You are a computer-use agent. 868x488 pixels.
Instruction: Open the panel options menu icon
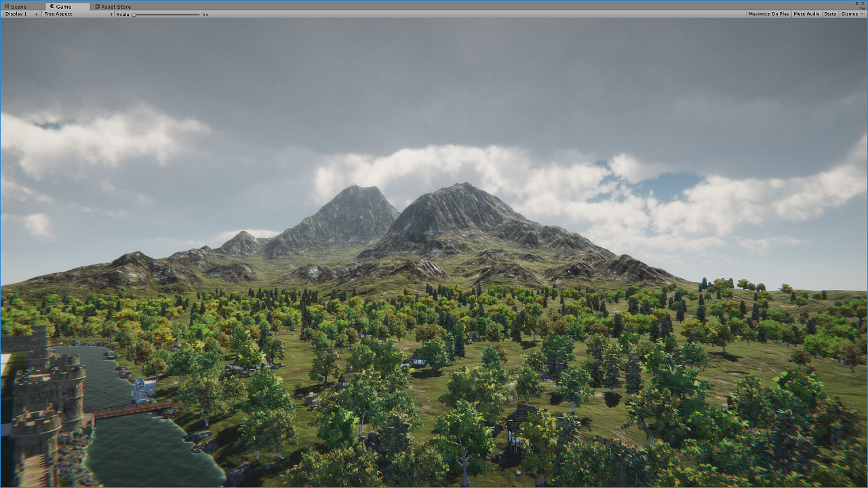coord(862,8)
